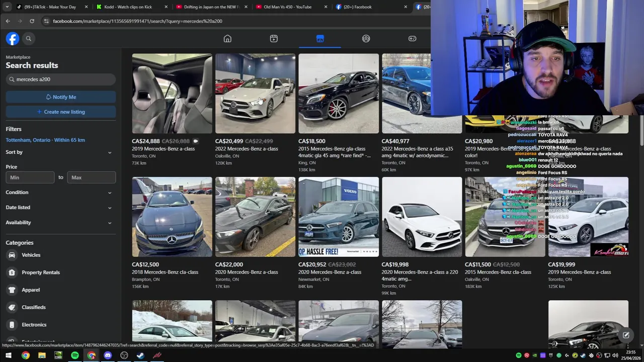The height and width of the screenshot is (362, 644).
Task: Click the '2015 Mercedes-Benz cla-class' Oakville title
Action: click(498, 272)
